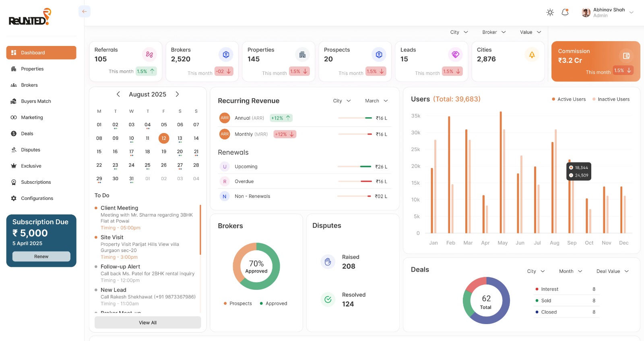Open Buyers Match in the sidebar
The height and width of the screenshot is (341, 644).
click(x=36, y=101)
